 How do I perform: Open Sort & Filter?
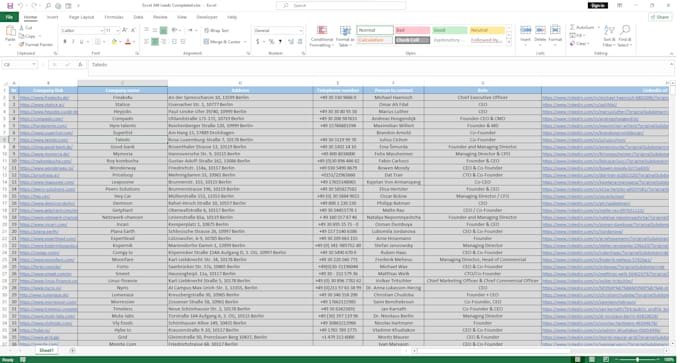coord(609,36)
